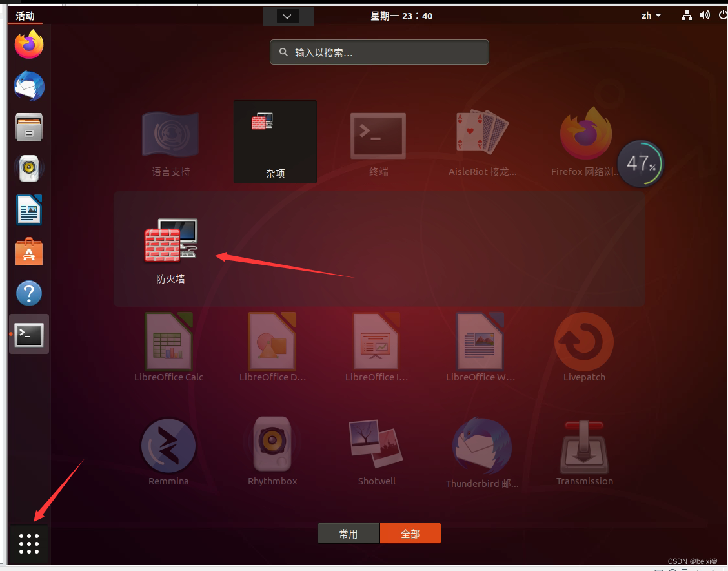Open LibreOffice Draw
This screenshot has width=728, height=571.
pyautogui.click(x=272, y=347)
